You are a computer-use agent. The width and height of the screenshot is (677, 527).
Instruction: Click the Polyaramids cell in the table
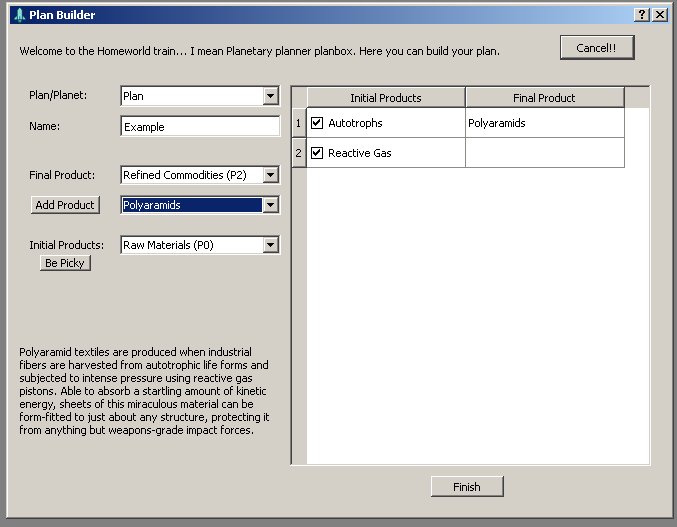544,123
